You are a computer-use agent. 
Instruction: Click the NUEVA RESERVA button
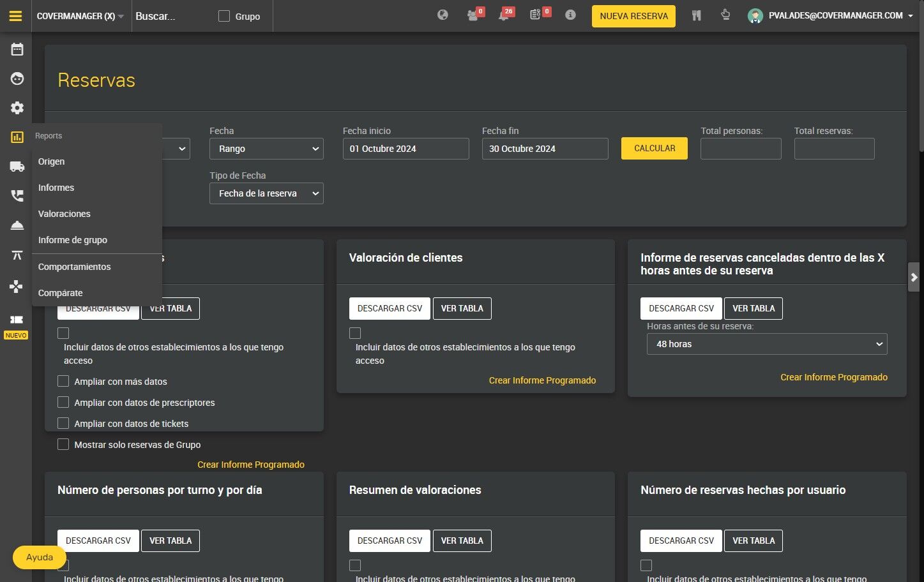[634, 16]
